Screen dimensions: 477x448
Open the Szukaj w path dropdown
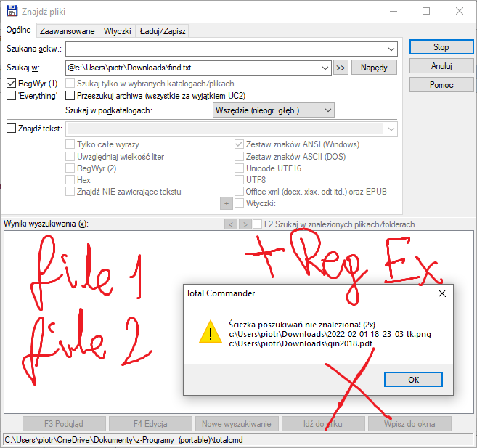(325, 68)
